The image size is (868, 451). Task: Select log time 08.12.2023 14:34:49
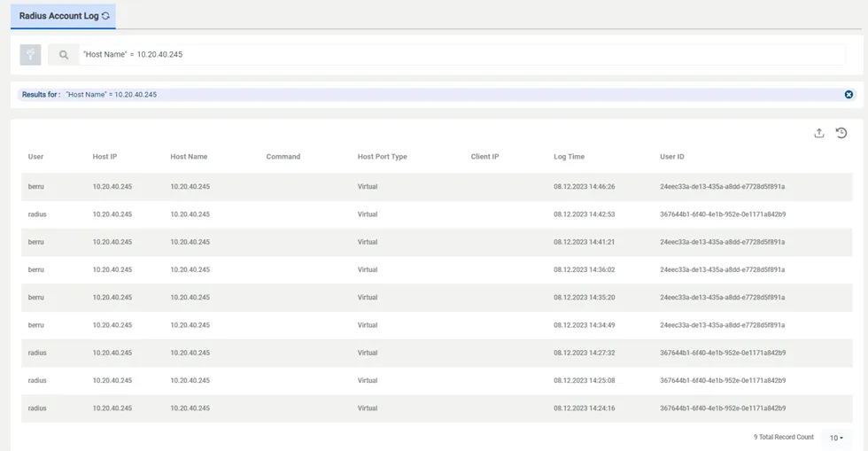pyautogui.click(x=584, y=325)
